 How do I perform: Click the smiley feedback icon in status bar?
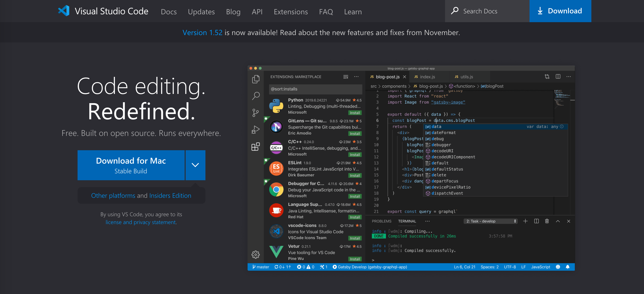click(x=558, y=267)
